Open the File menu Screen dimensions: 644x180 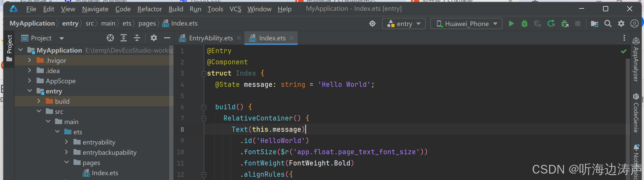click(x=31, y=9)
